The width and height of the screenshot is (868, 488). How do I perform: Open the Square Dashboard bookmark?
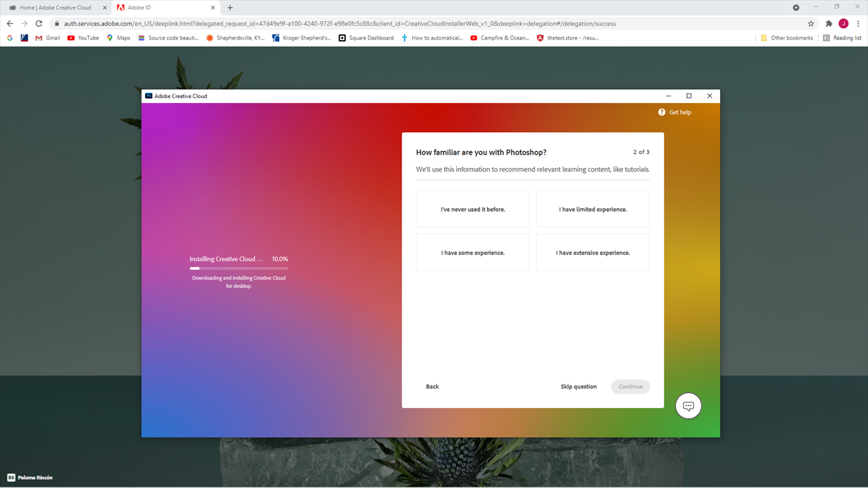click(x=366, y=38)
